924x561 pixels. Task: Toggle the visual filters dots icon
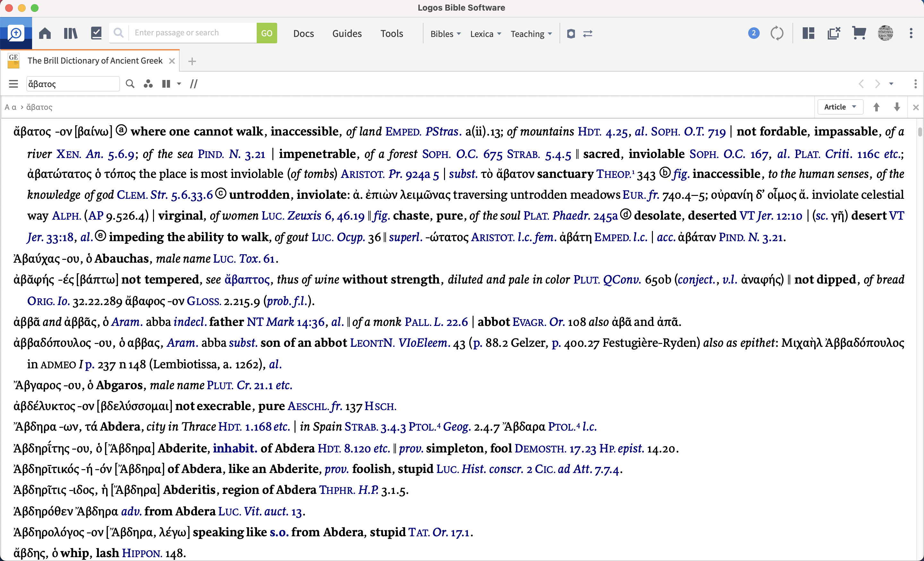[148, 84]
